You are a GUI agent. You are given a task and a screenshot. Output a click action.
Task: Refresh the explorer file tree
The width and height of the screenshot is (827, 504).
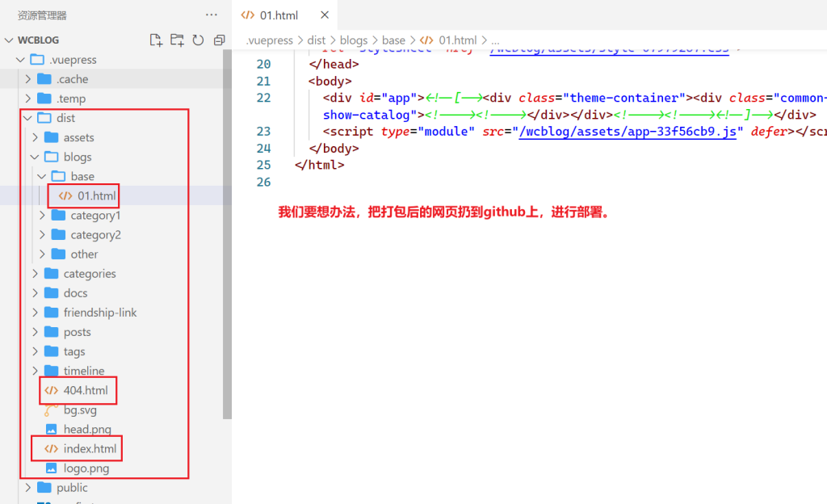coord(199,40)
